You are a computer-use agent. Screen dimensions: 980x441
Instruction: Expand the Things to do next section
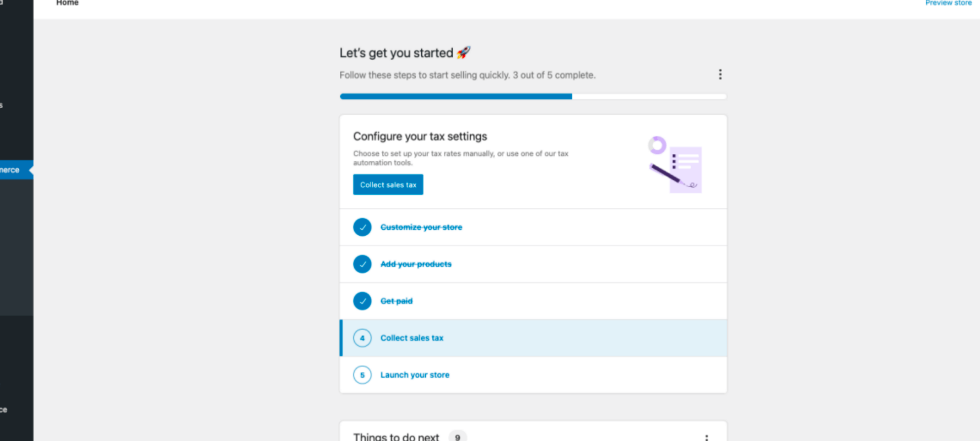click(x=396, y=436)
